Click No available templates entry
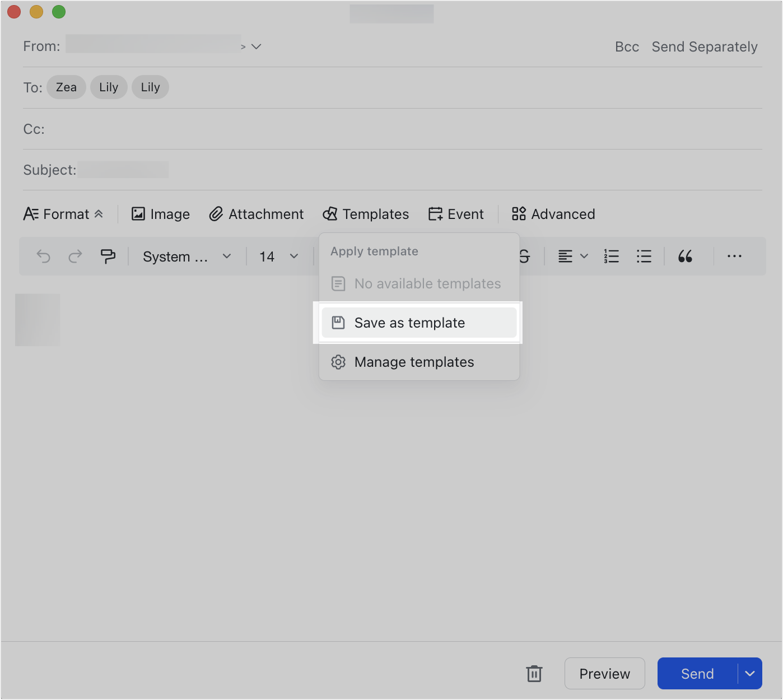 click(419, 284)
